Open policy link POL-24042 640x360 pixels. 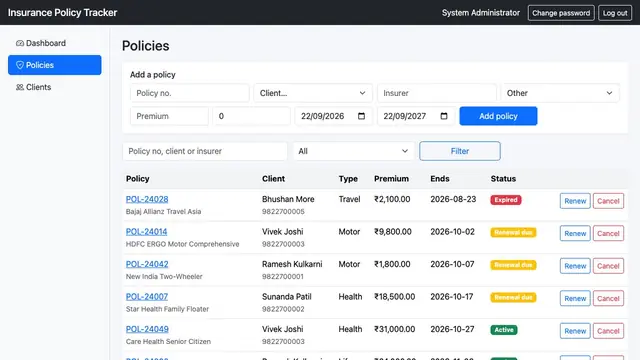(147, 264)
